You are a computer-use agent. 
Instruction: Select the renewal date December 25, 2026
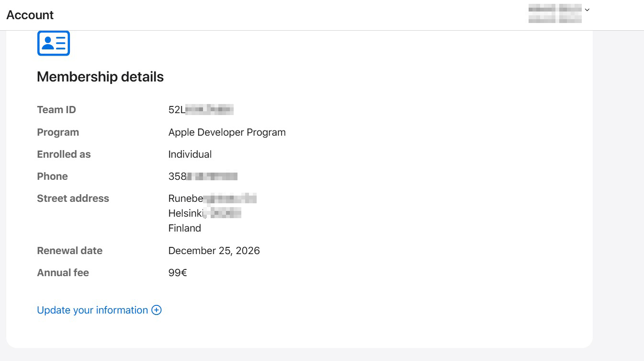pos(214,251)
